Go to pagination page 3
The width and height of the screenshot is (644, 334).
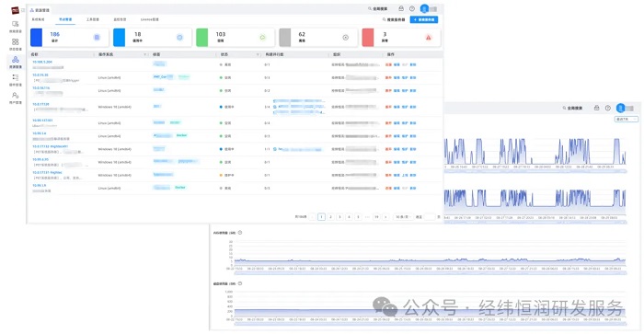[x=339, y=217]
